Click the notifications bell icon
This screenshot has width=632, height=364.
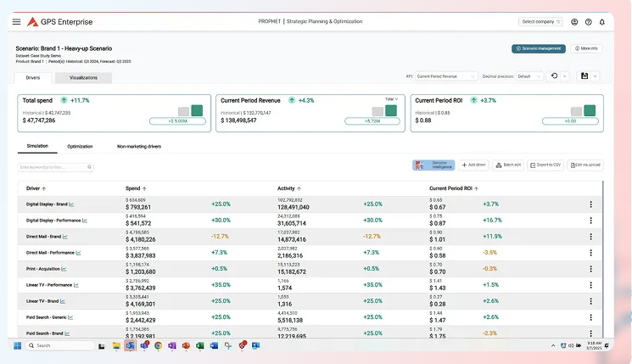click(602, 21)
